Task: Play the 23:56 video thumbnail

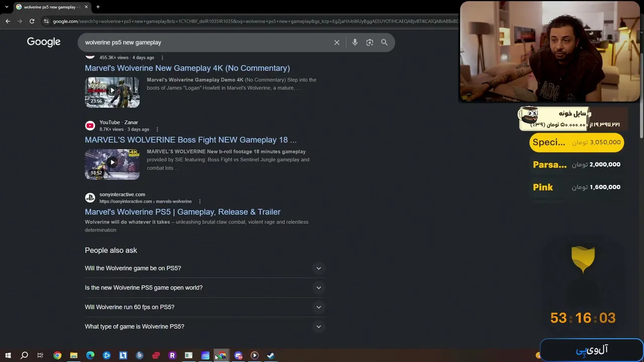Action: coord(112,92)
